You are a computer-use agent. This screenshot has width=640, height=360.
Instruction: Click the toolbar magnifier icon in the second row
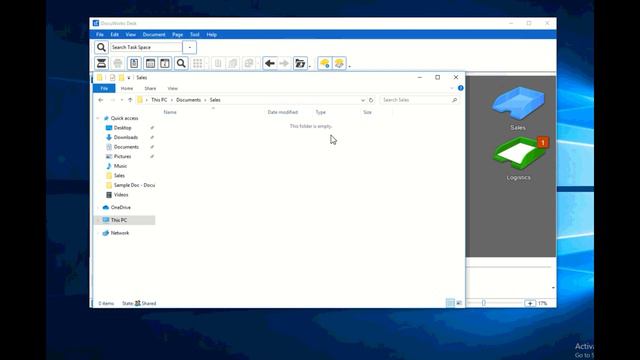[181, 63]
